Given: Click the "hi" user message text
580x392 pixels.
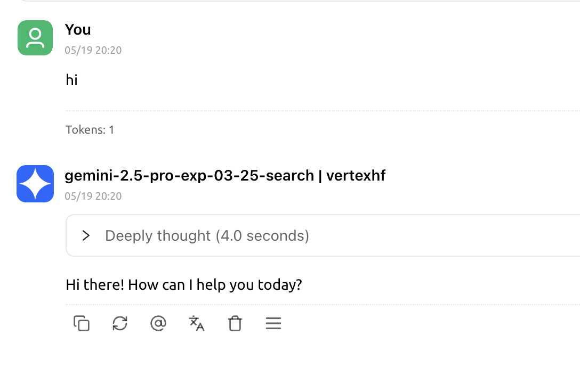Looking at the screenshot, I should (x=72, y=80).
